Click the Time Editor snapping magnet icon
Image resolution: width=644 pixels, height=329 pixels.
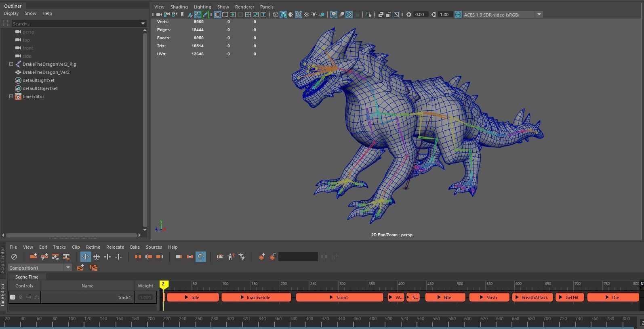[x=201, y=256]
